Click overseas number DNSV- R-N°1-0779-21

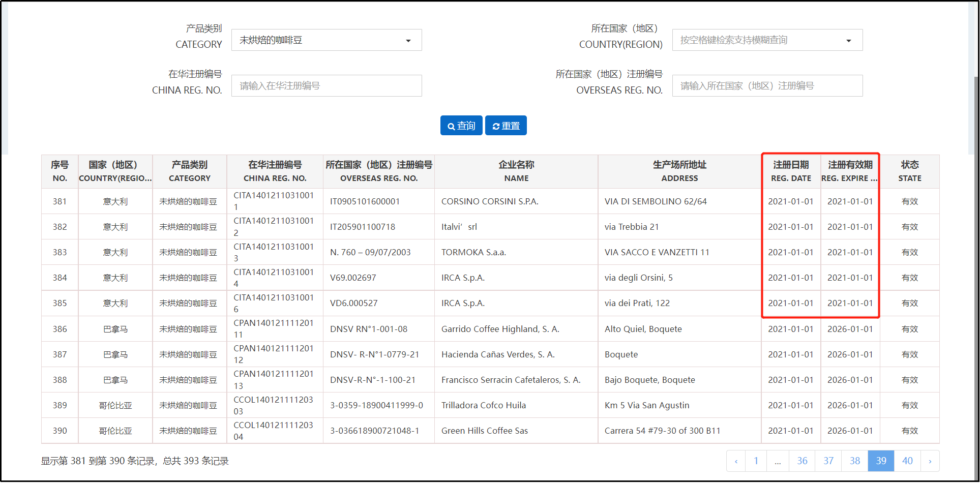click(375, 354)
